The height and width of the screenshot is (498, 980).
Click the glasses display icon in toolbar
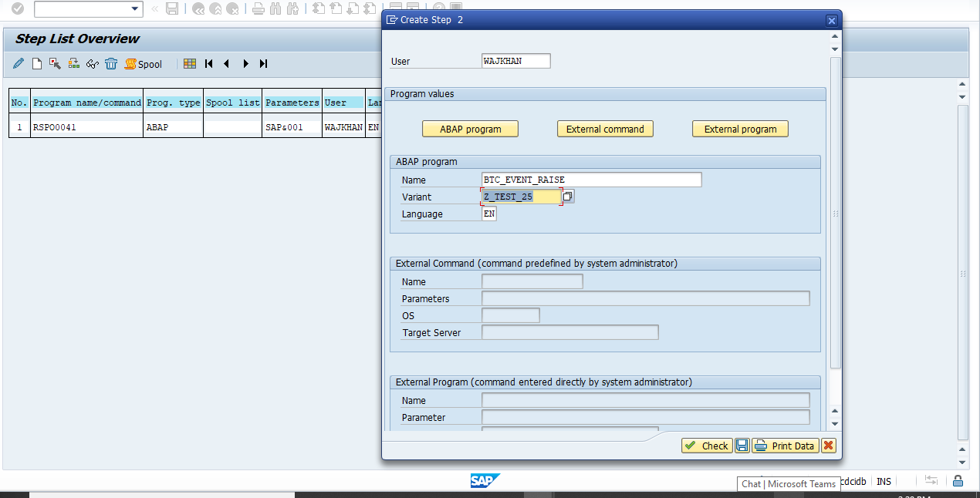pos(93,64)
